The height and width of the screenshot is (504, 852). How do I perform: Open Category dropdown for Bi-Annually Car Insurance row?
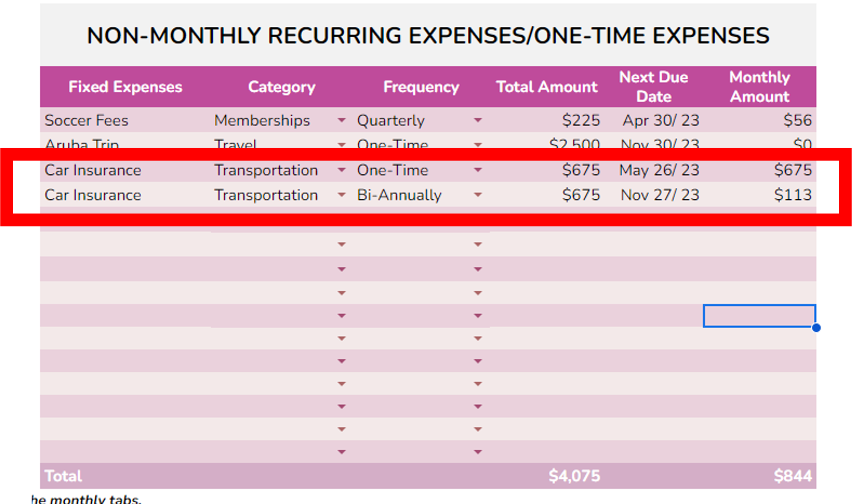pyautogui.click(x=342, y=195)
